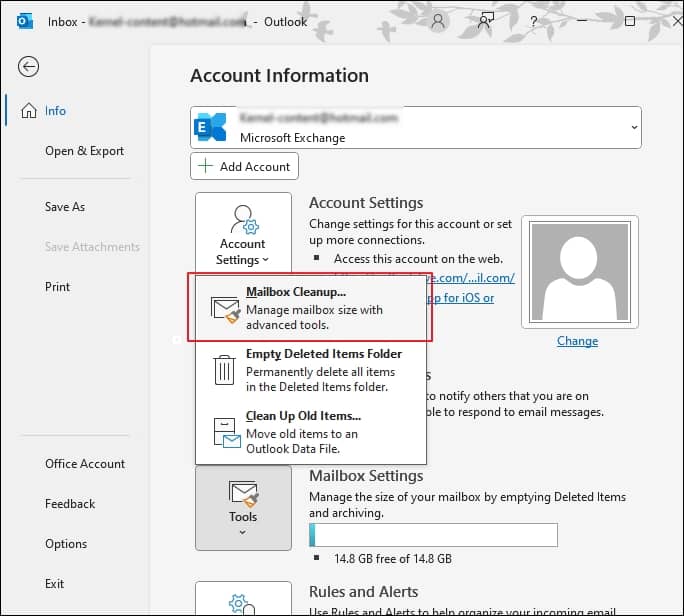
Task: Click the trash can icon for Empty Deleted Items
Action: click(224, 370)
